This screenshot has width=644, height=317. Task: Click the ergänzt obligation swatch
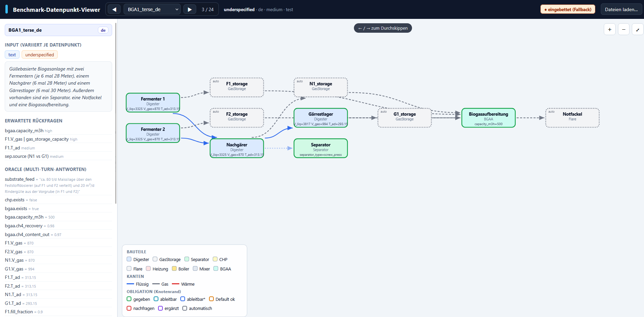[x=160, y=308]
